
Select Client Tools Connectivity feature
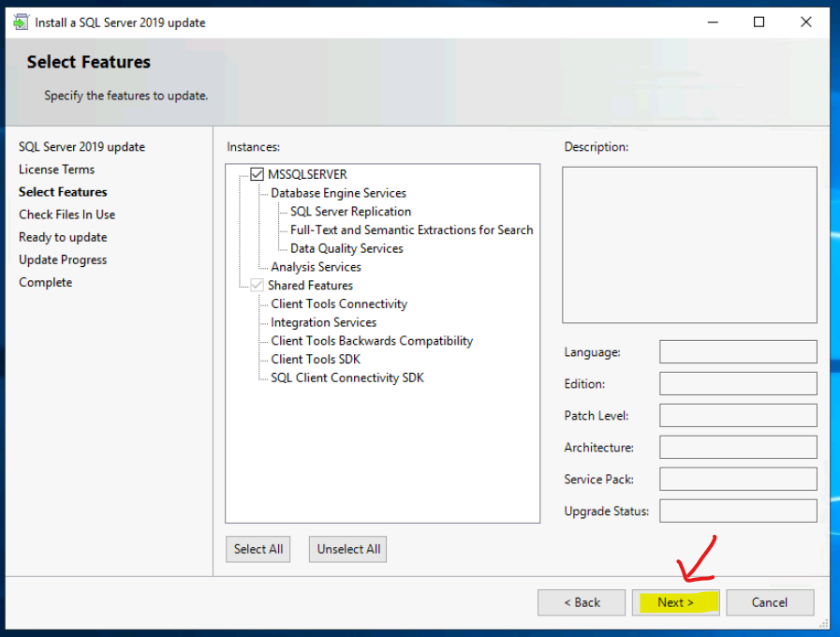click(339, 304)
